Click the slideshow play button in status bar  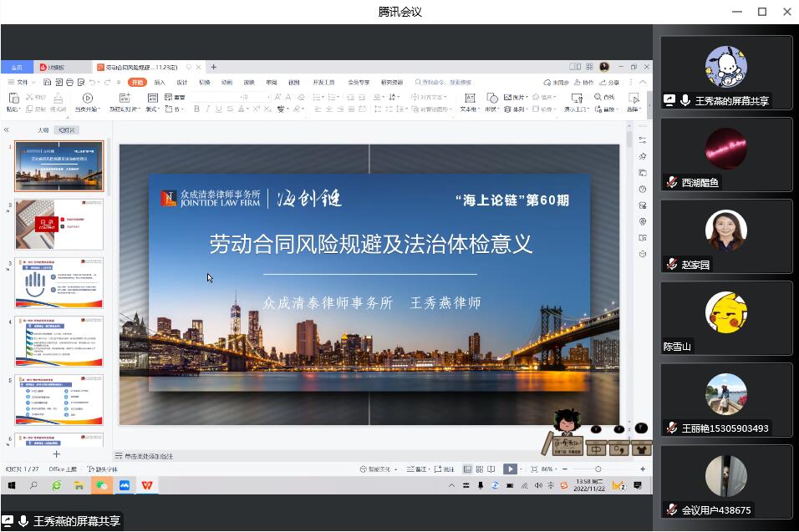pyautogui.click(x=510, y=469)
